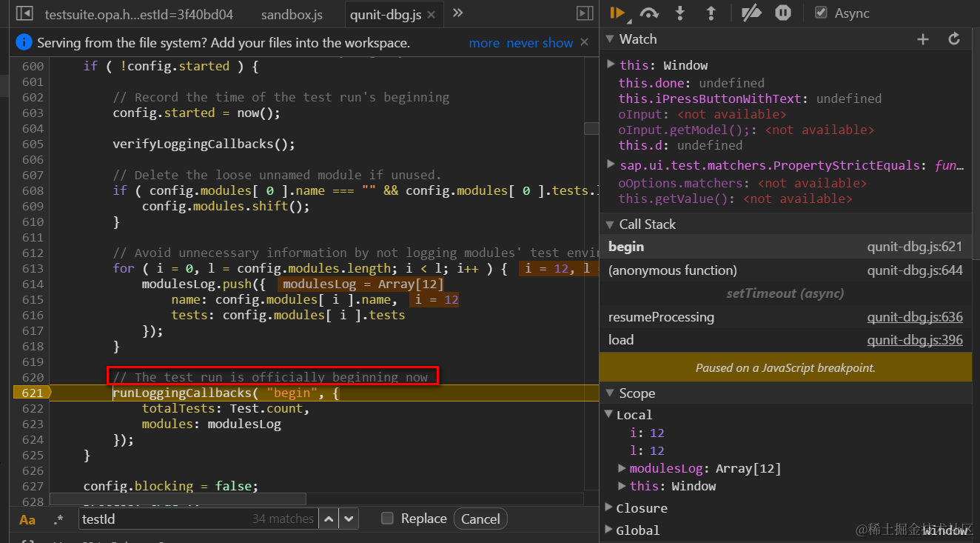Check the Replace checkbox
The image size is (980, 543).
point(387,519)
